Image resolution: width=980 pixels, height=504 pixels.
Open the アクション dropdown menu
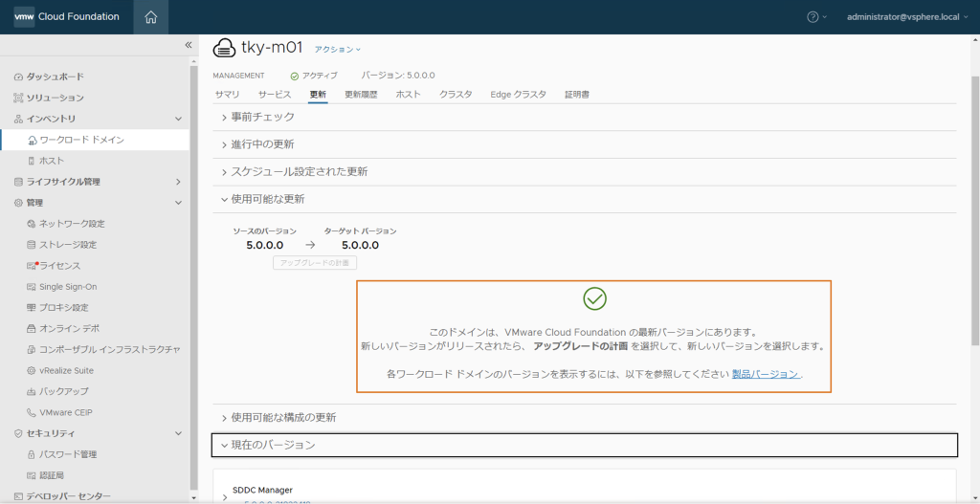pyautogui.click(x=338, y=49)
